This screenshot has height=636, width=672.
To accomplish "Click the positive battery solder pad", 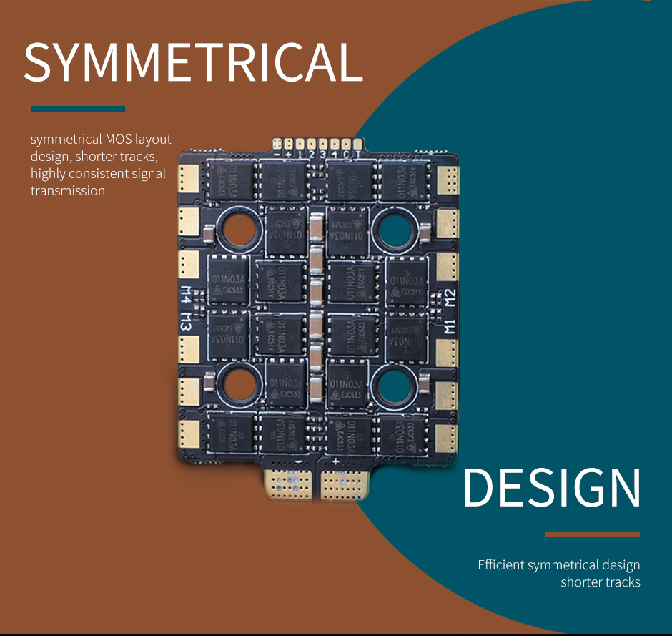I will click(345, 484).
